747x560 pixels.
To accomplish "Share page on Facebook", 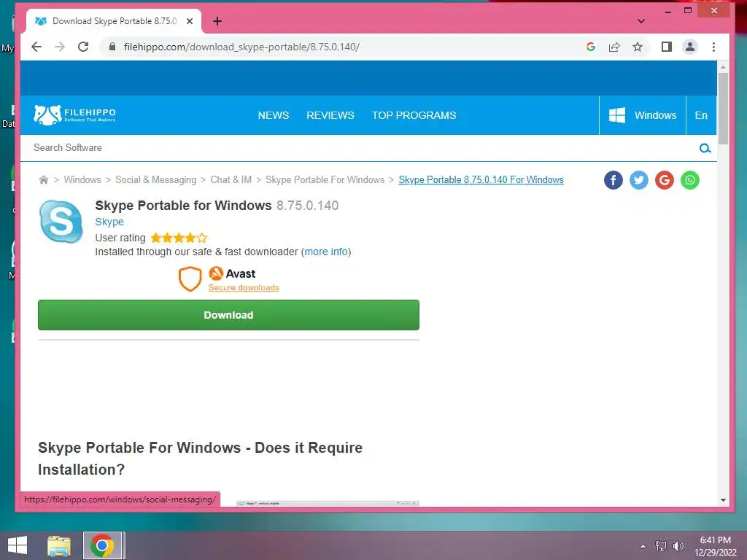I will (614, 180).
